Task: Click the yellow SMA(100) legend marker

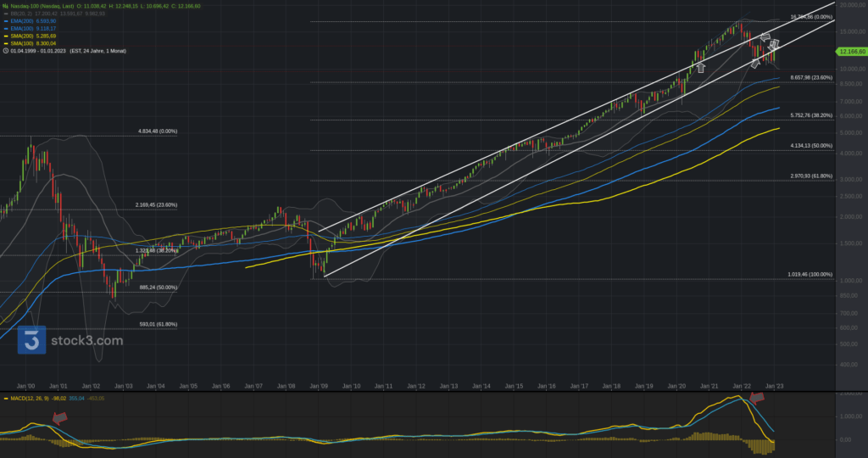Action: tap(6, 43)
